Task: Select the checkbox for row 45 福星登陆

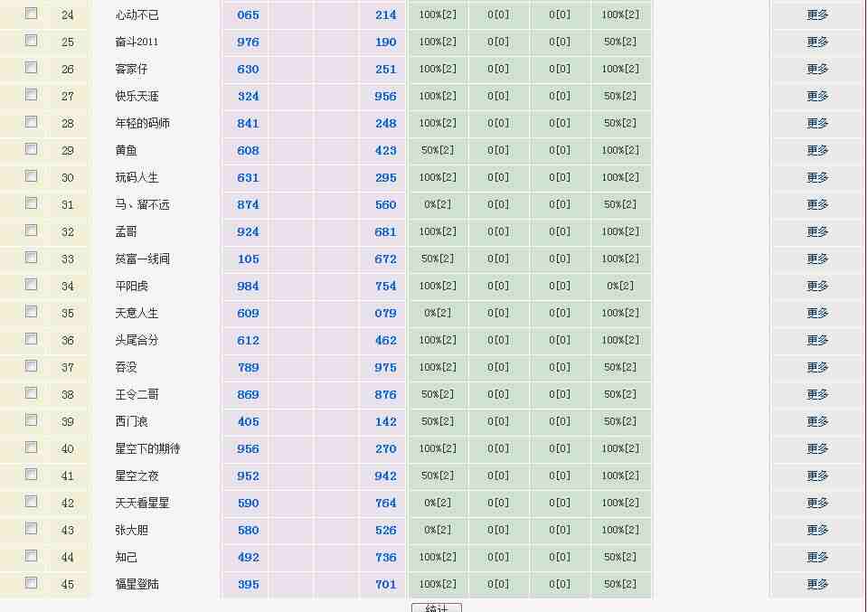Action: [x=32, y=583]
